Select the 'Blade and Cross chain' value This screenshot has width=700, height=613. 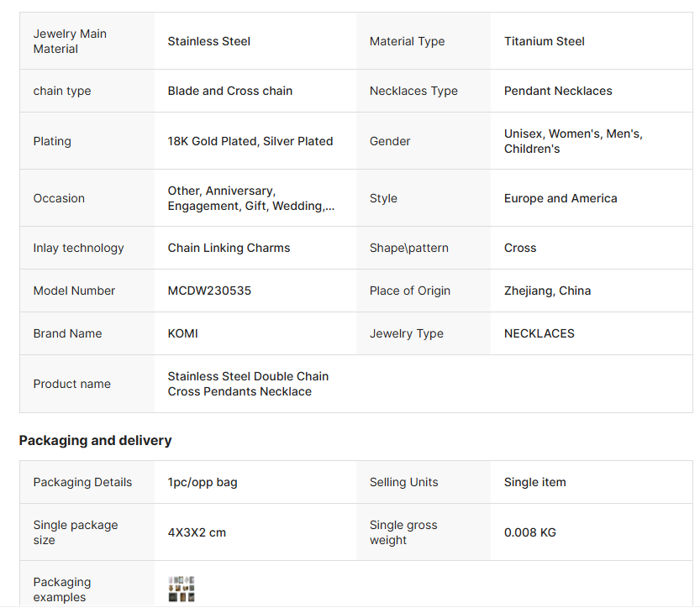pyautogui.click(x=229, y=91)
